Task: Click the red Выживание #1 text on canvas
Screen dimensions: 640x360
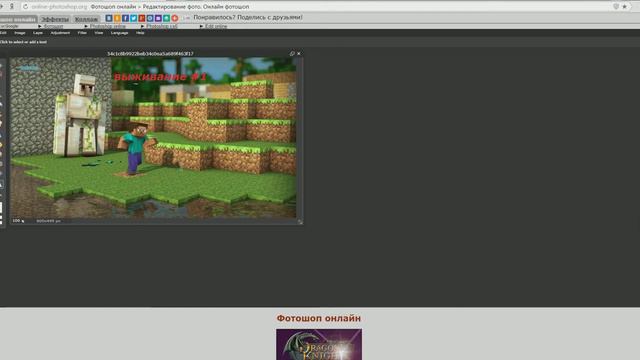Action: point(160,77)
